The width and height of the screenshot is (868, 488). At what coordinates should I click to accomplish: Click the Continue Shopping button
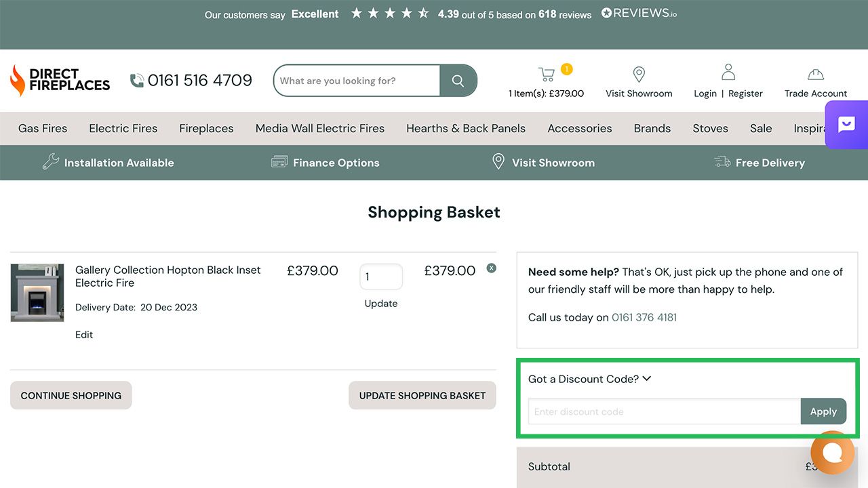point(71,395)
